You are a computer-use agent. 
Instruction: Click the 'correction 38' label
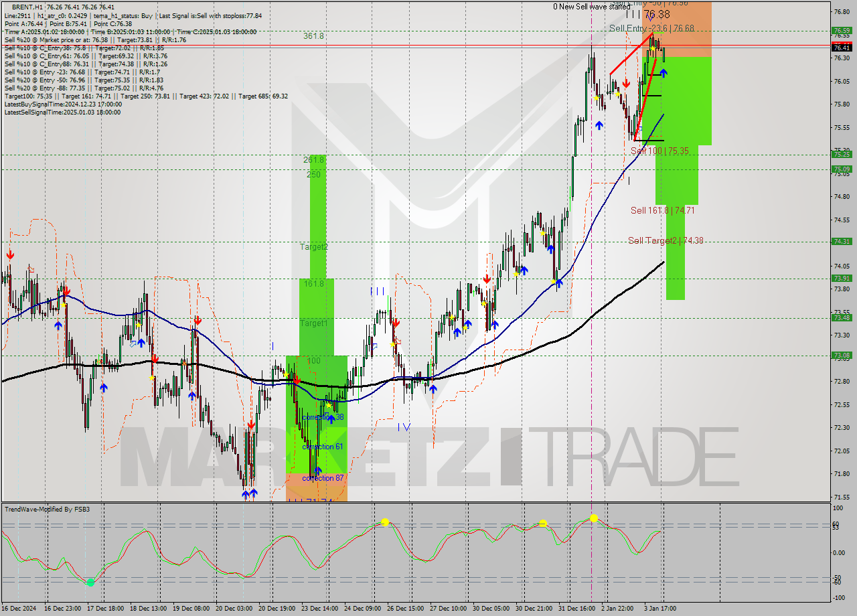[323, 417]
